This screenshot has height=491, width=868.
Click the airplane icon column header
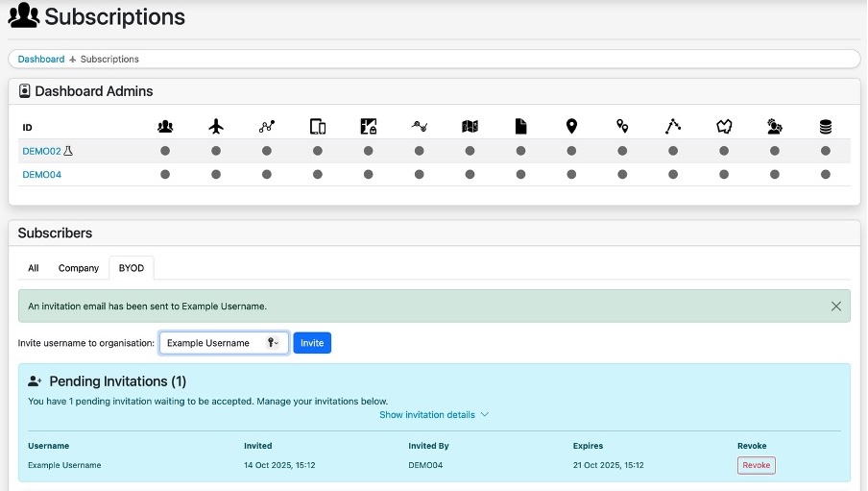[x=216, y=127]
